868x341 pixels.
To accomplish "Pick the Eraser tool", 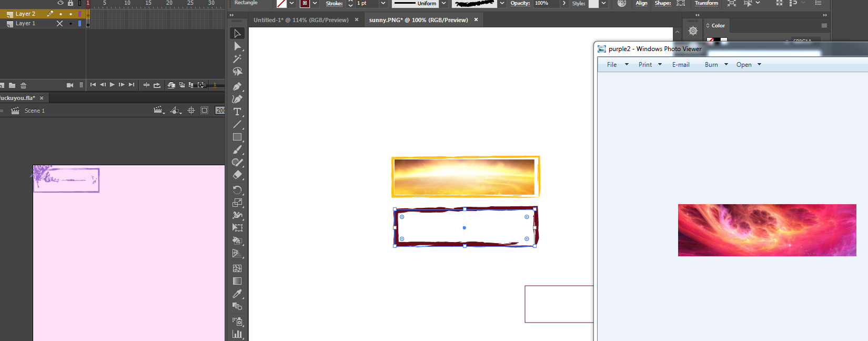I will tap(237, 175).
